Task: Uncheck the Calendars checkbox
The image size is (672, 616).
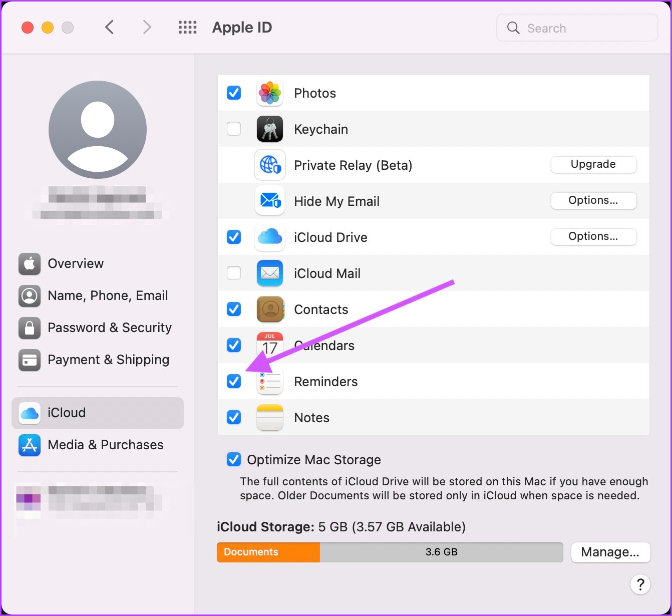Action: 234,345
